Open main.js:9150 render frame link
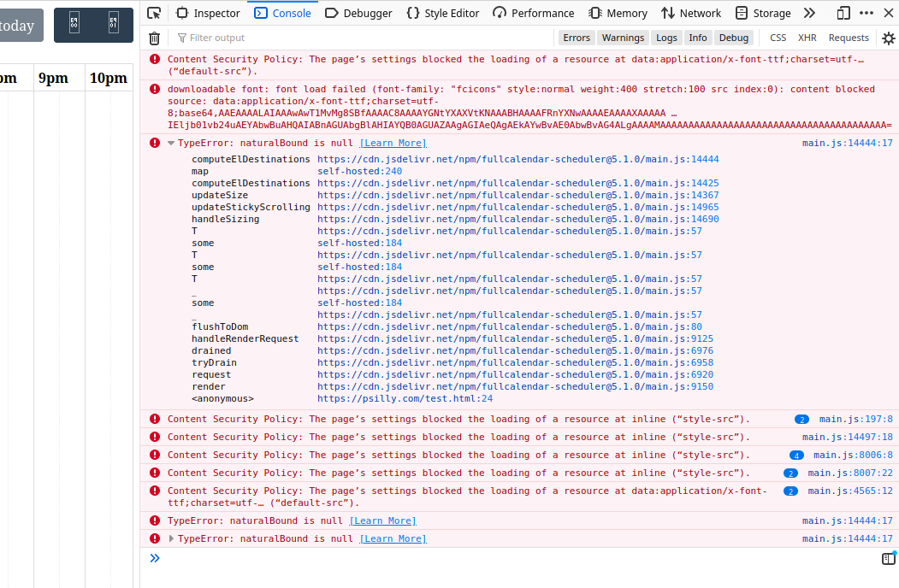This screenshot has height=588, width=899. click(515, 387)
